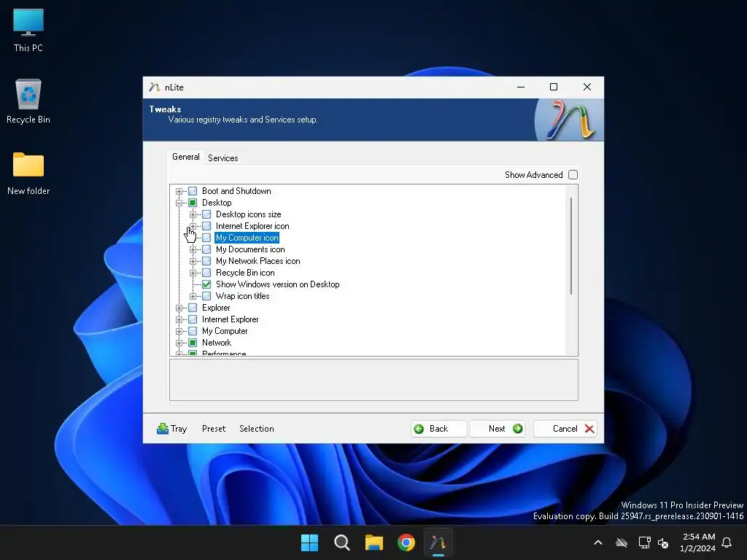Click Tray button label

[179, 429]
